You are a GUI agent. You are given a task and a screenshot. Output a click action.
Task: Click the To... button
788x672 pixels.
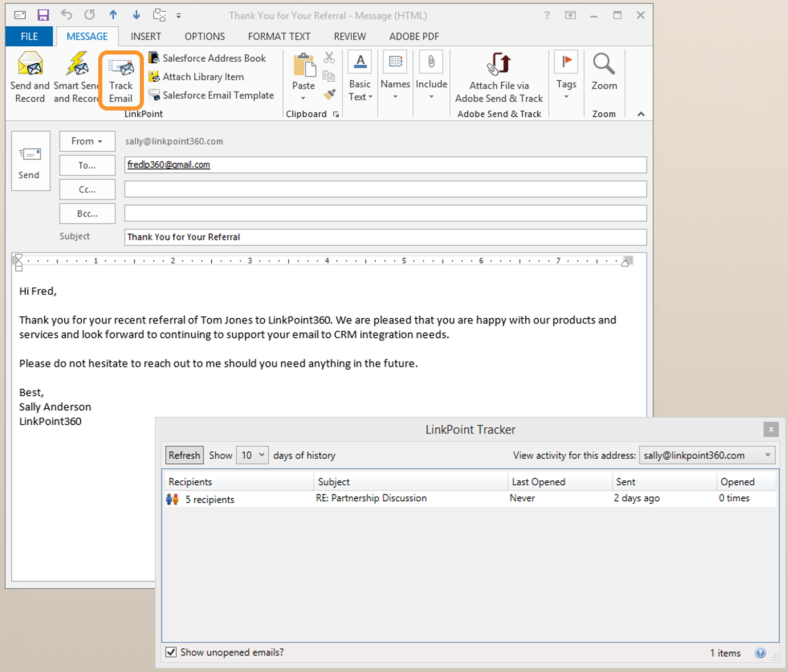(x=87, y=166)
